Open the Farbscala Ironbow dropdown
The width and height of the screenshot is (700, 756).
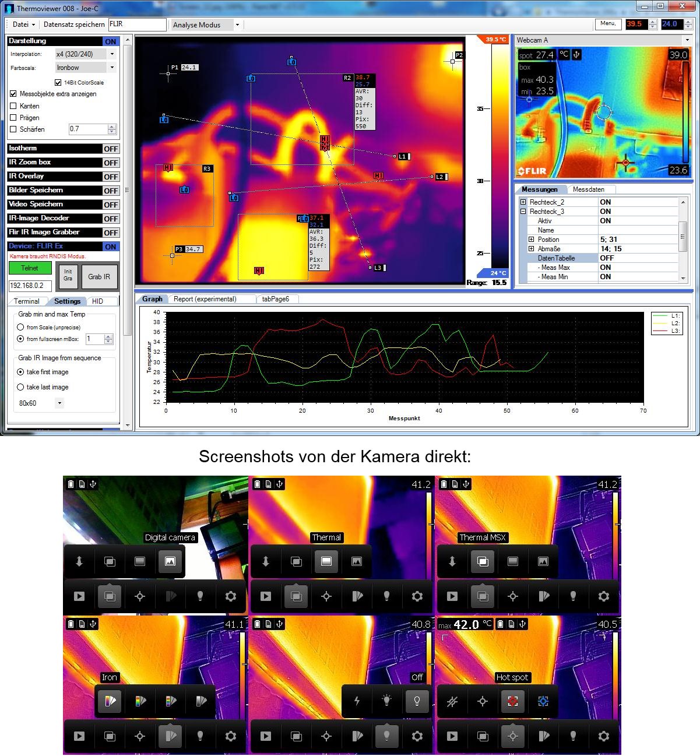click(112, 68)
